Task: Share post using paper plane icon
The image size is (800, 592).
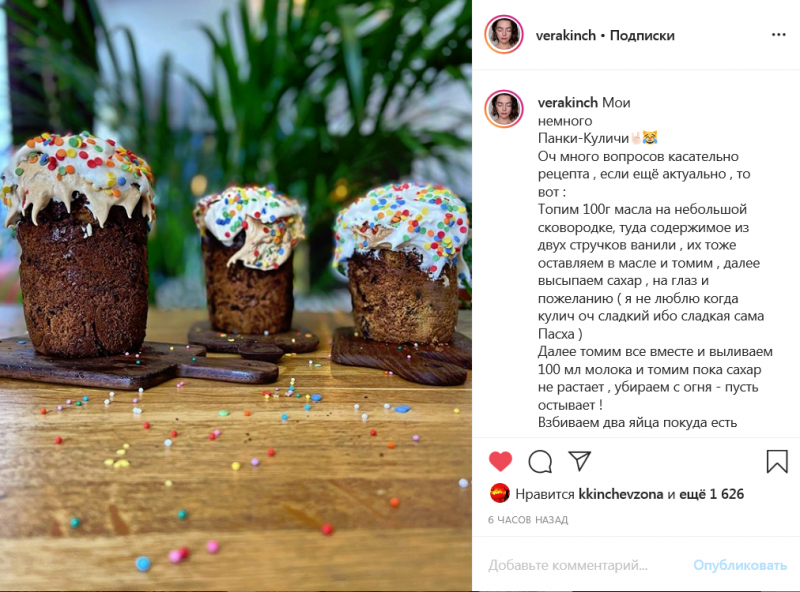Action: coord(580,461)
